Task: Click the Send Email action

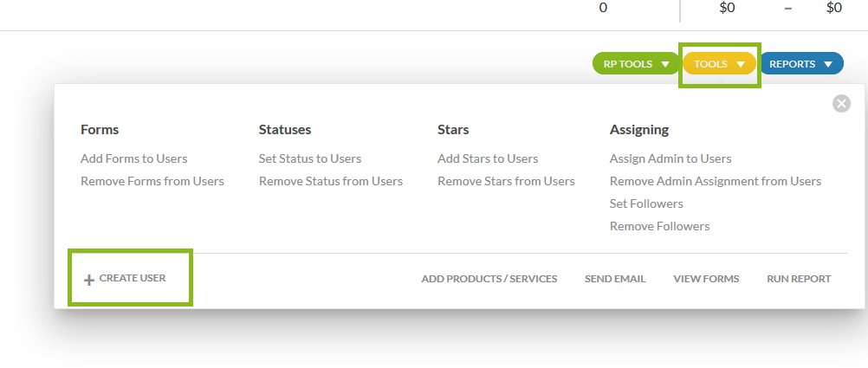Action: coord(615,279)
